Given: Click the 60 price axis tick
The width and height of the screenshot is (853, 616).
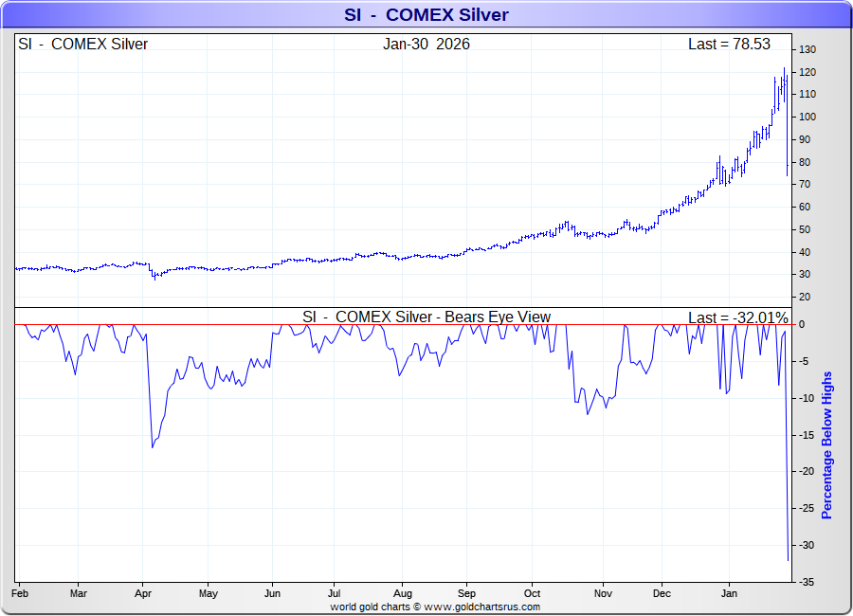Looking at the screenshot, I should (x=805, y=207).
